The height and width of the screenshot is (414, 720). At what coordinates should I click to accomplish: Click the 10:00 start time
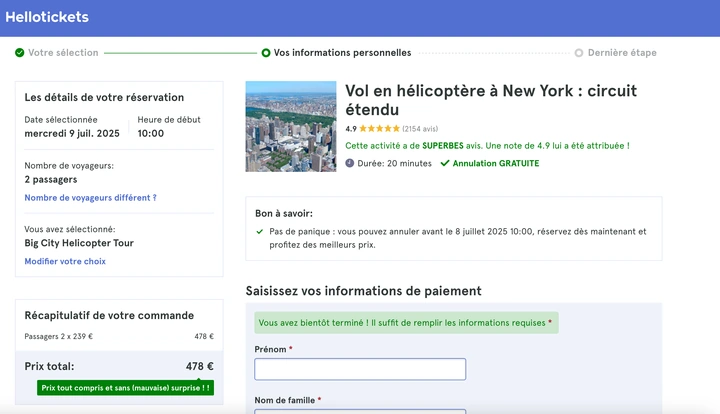pyautogui.click(x=151, y=133)
